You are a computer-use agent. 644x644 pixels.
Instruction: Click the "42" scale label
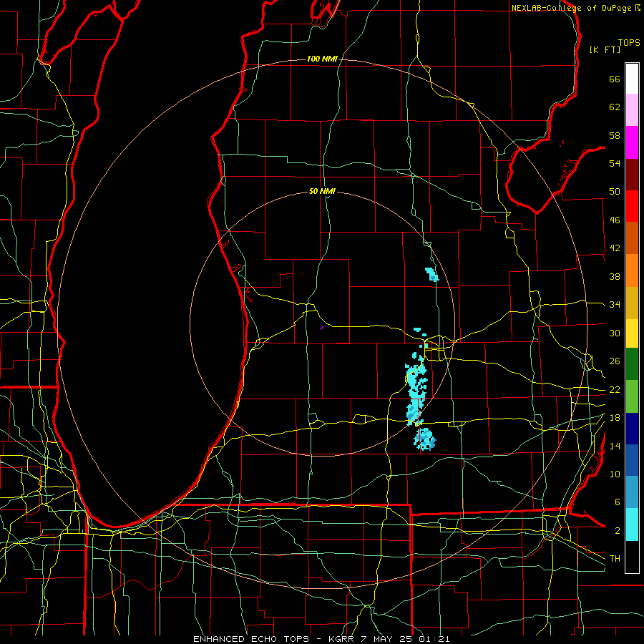(615, 248)
